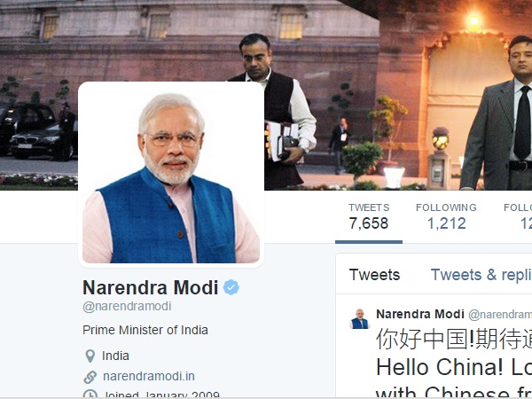Open the large Narendra Modi profile photo
This screenshot has height=399, width=532.
171,175
